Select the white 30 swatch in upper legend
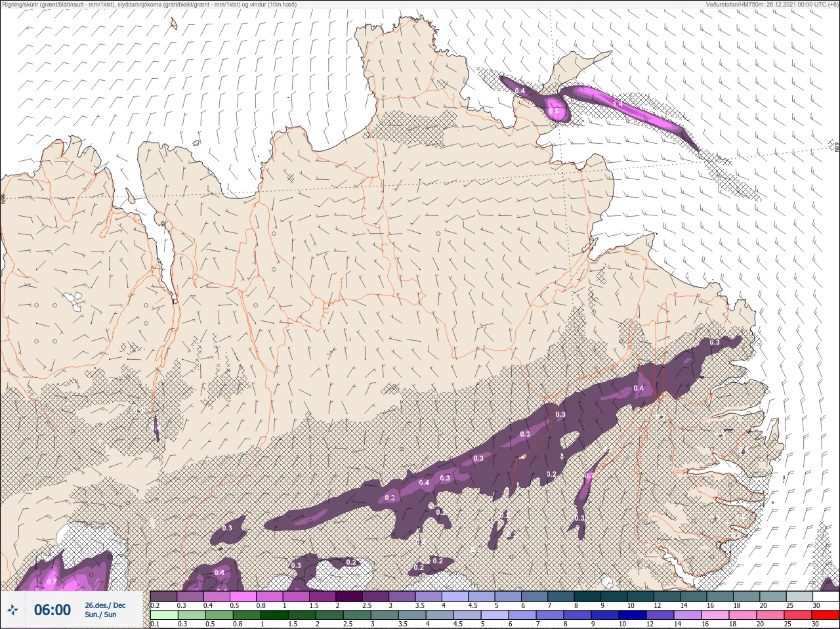This screenshot has height=629, width=840. click(x=825, y=597)
